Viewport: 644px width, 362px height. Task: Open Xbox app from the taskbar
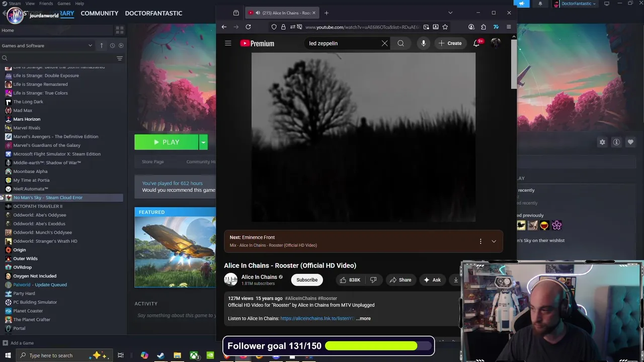[x=194, y=355]
